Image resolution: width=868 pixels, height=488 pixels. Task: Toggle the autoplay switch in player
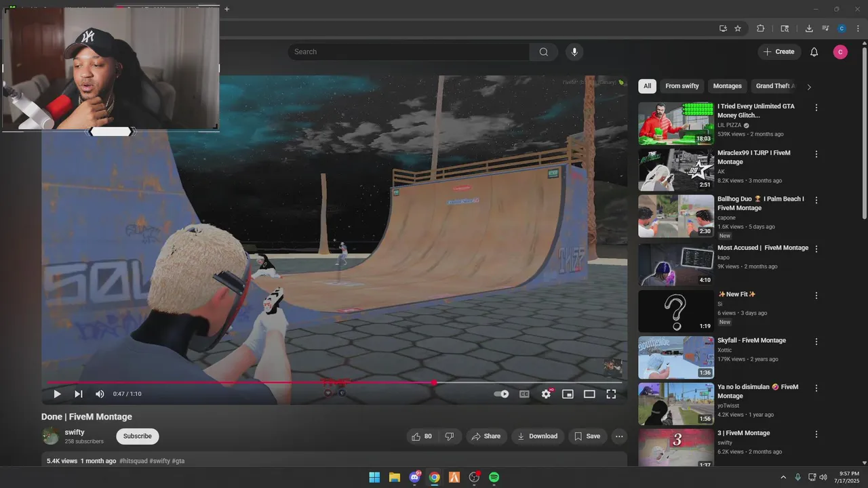(x=501, y=394)
